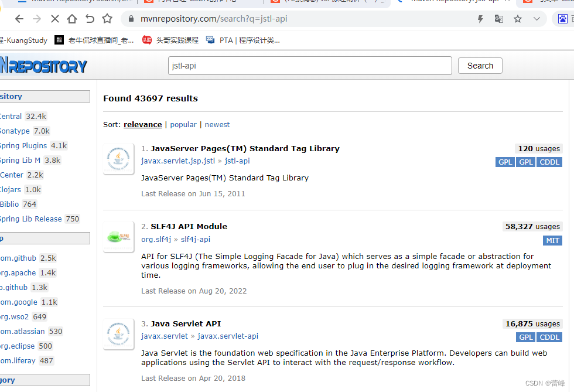Screen dimensions: 574x392
Task: Open the slf4j-api artifact link
Action: point(196,239)
